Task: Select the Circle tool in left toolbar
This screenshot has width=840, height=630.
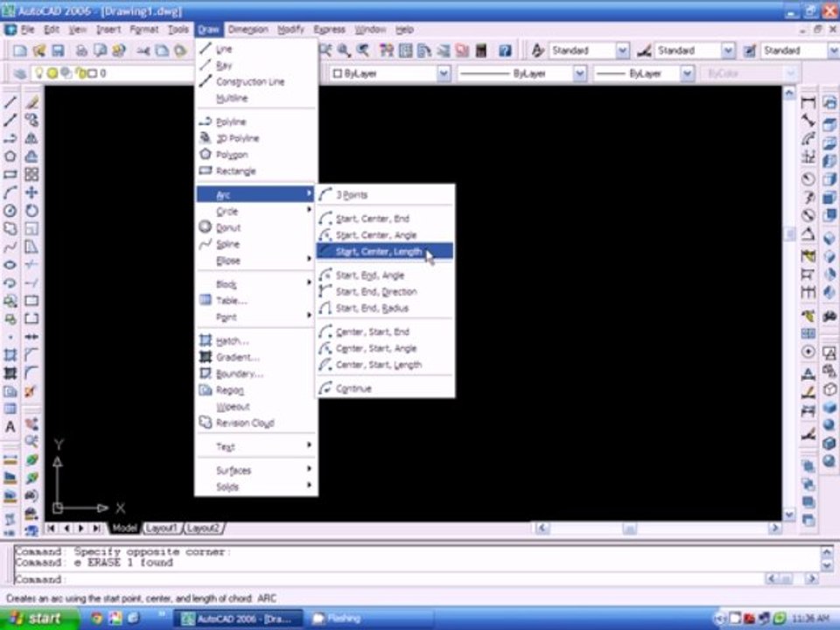Action: 10,211
